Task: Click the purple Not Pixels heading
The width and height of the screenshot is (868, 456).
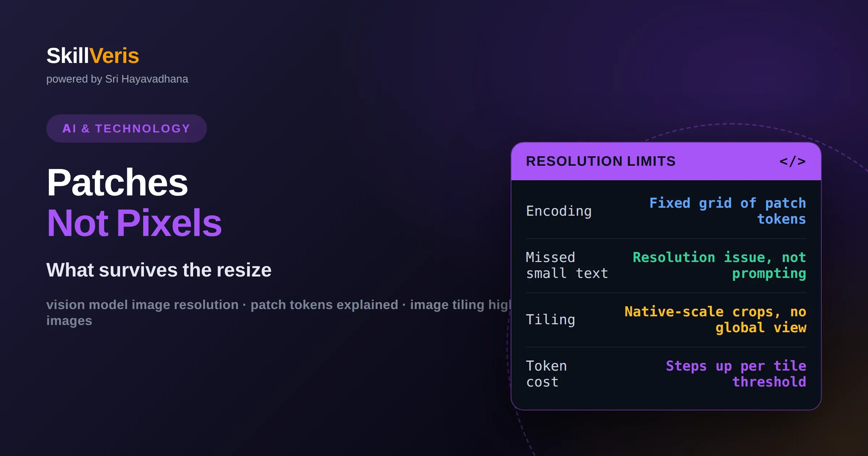Action: pyautogui.click(x=134, y=223)
